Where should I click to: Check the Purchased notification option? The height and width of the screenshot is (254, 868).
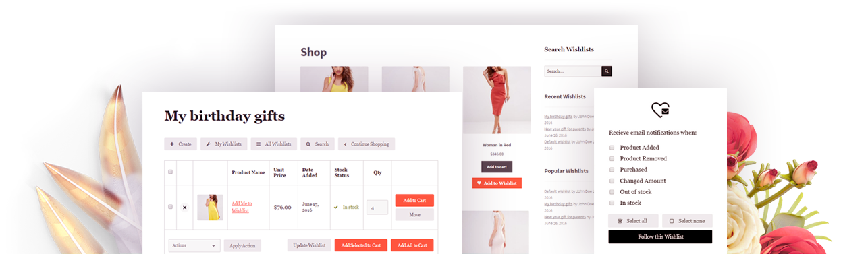click(612, 170)
